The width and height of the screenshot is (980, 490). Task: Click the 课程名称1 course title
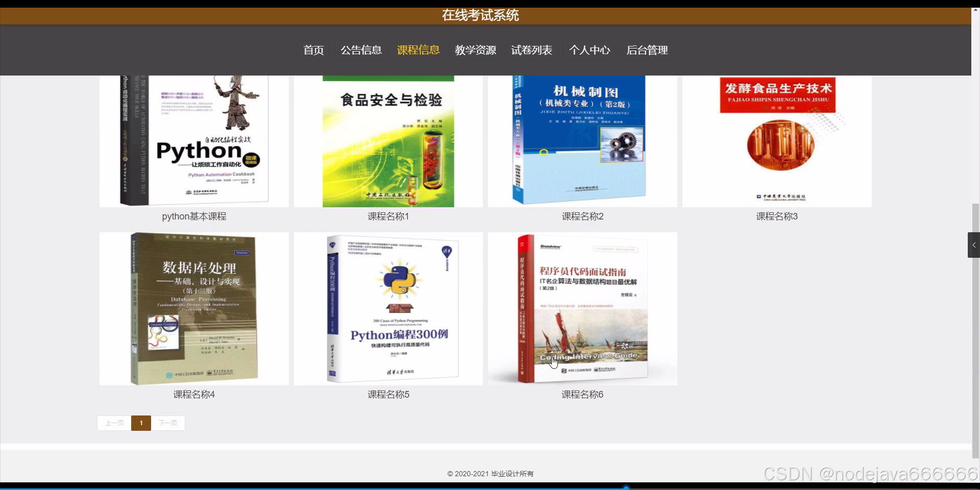coord(388,216)
